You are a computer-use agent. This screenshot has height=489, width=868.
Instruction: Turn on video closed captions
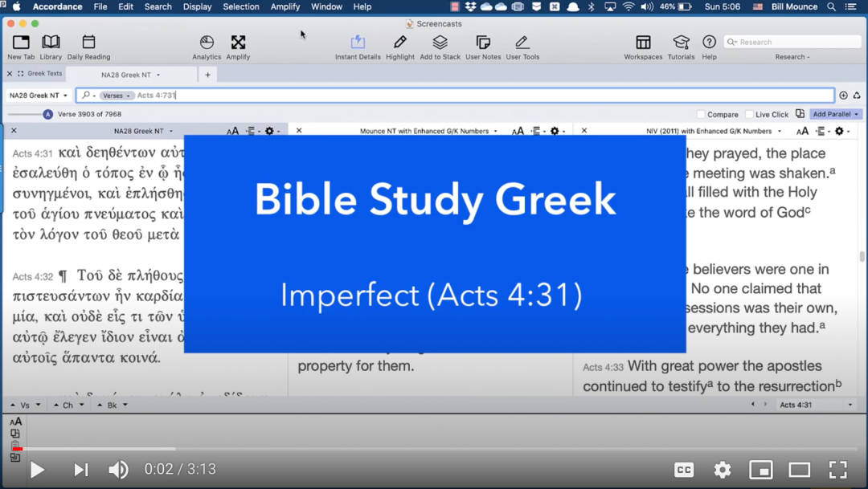tap(684, 470)
